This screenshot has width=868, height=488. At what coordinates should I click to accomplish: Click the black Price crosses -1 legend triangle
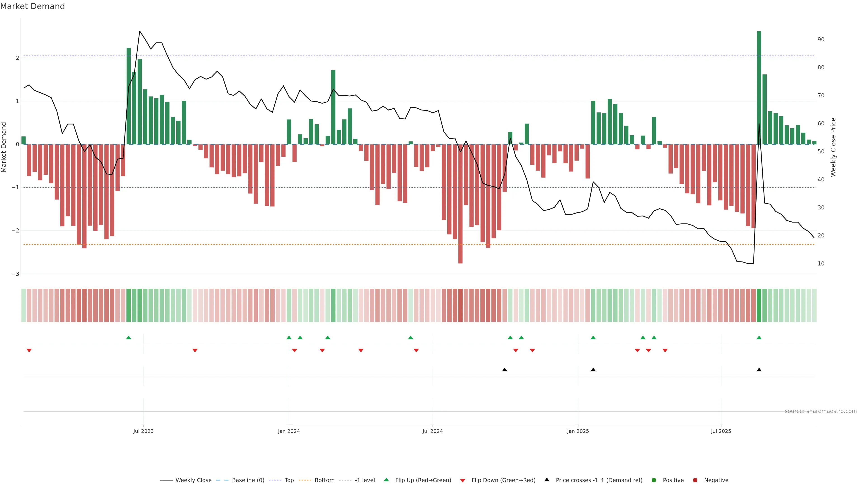click(547, 480)
